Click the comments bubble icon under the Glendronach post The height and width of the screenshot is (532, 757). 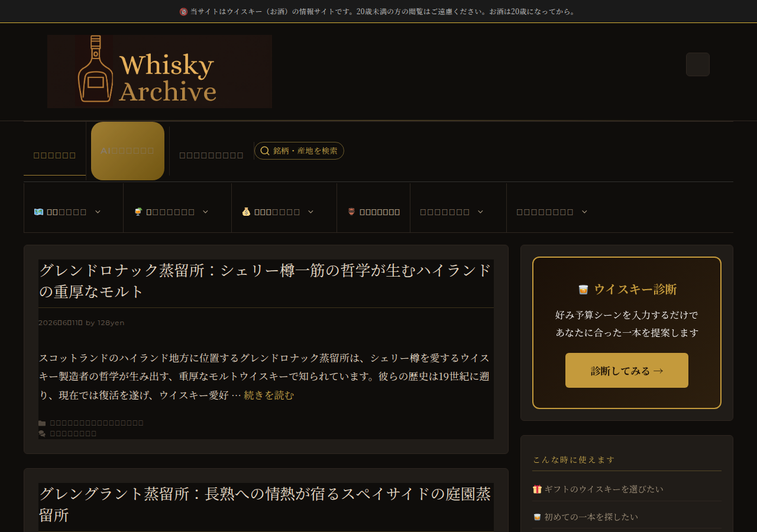[x=42, y=434]
